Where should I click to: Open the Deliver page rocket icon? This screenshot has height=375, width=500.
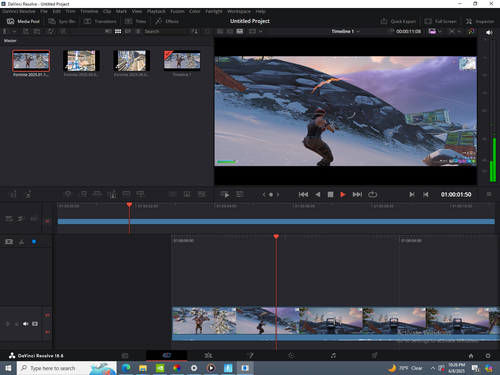(x=375, y=356)
